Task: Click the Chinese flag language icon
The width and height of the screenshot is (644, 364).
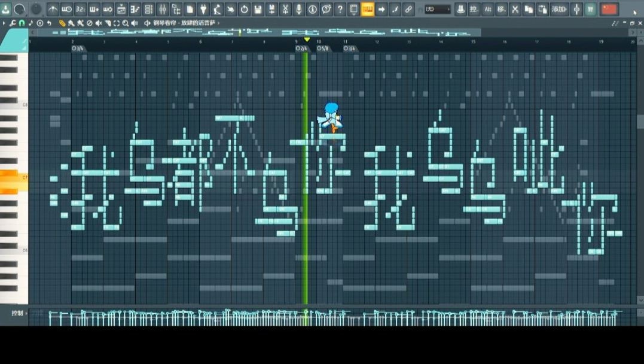Action: (609, 9)
